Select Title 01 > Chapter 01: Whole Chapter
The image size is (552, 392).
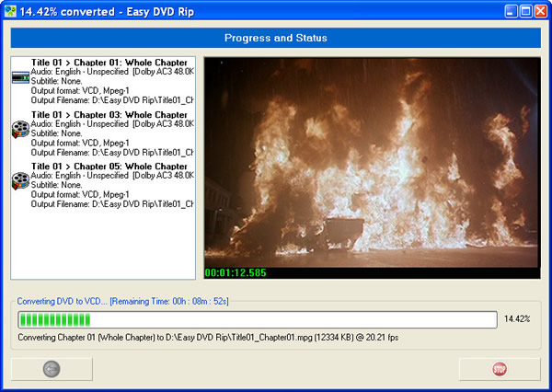109,63
